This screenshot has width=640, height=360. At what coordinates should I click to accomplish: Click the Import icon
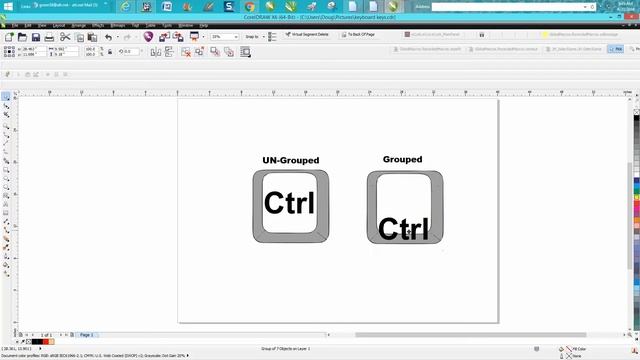pyautogui.click(x=164, y=37)
